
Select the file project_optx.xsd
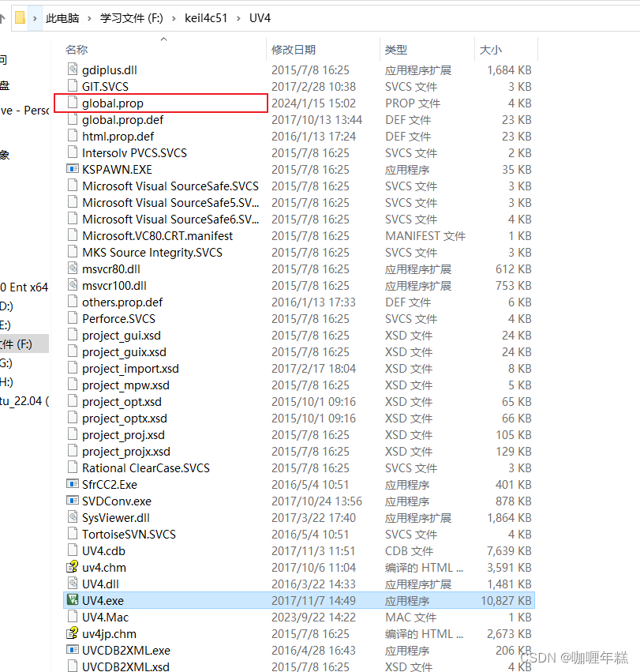tap(125, 419)
